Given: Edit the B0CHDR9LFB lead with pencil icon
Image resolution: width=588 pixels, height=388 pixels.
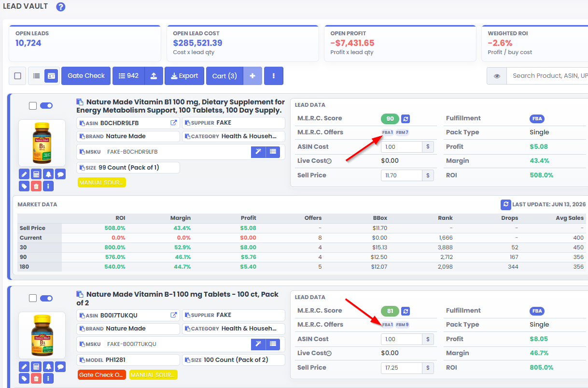Looking at the screenshot, I should 24,174.
